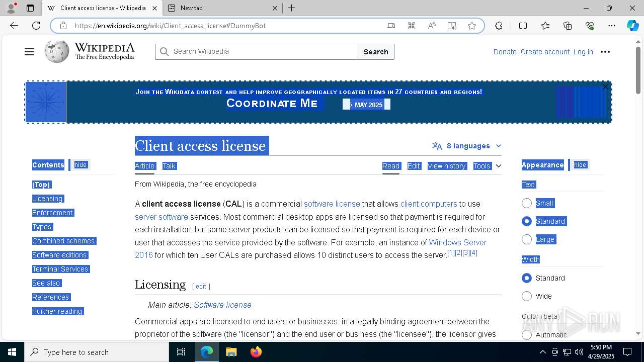Open the Favorites list icon
644x362 pixels.
(x=545, y=26)
